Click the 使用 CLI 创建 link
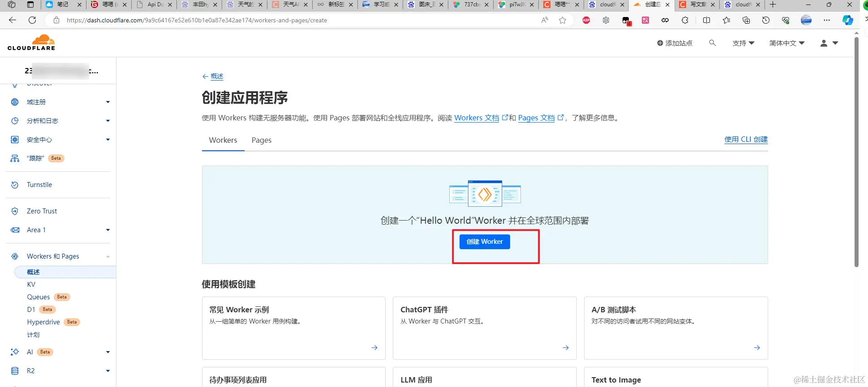Image resolution: width=868 pixels, height=387 pixels. (746, 139)
